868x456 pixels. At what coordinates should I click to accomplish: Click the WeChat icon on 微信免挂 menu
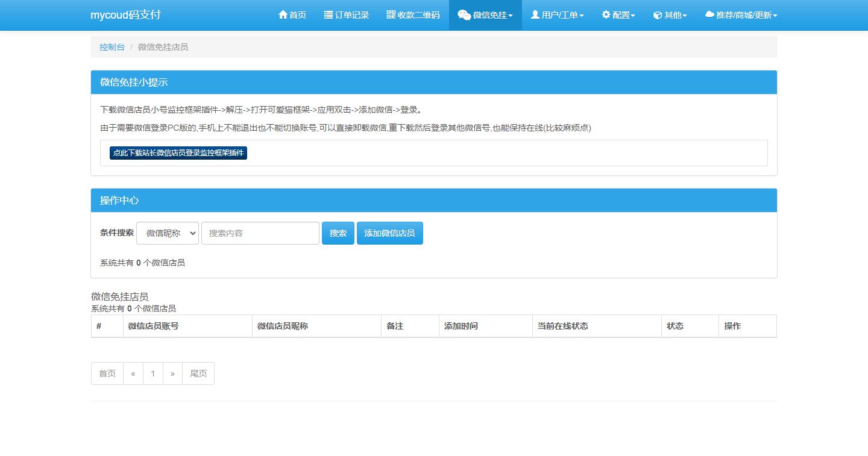(x=464, y=14)
